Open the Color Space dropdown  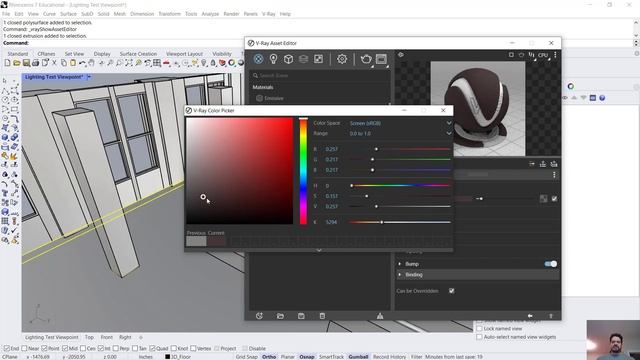(400, 123)
